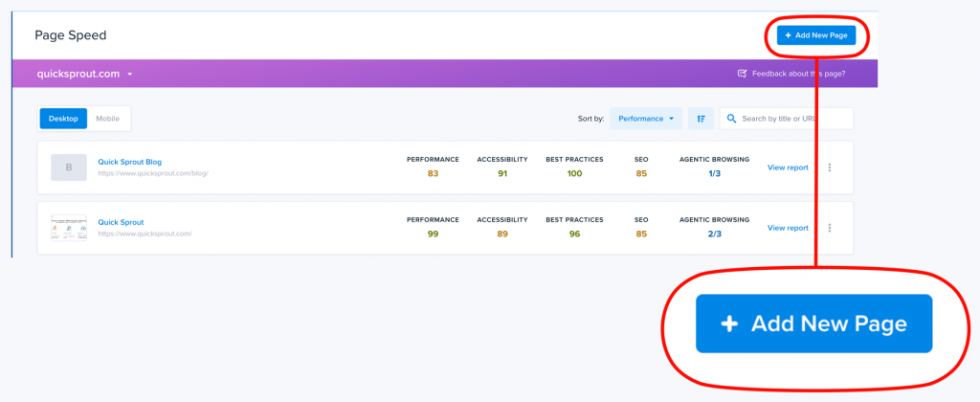
Task: Open more options for Quick Sprout Blog
Action: click(830, 167)
